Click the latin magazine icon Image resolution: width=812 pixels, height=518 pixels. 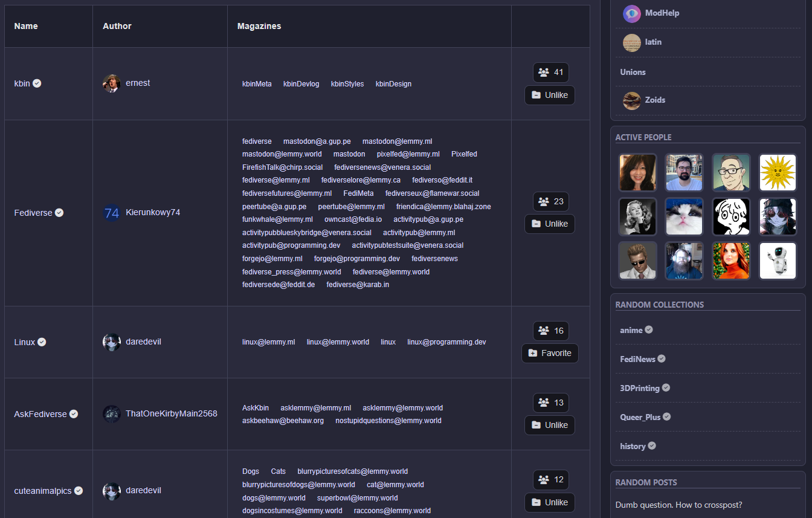coord(632,42)
